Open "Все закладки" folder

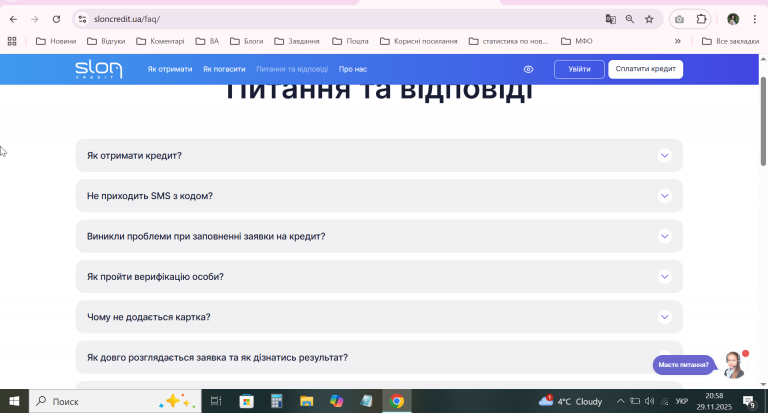[730, 41]
